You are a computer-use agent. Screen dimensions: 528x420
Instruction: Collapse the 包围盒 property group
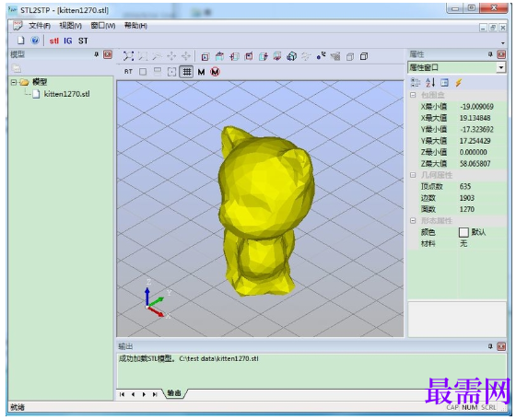coord(413,95)
